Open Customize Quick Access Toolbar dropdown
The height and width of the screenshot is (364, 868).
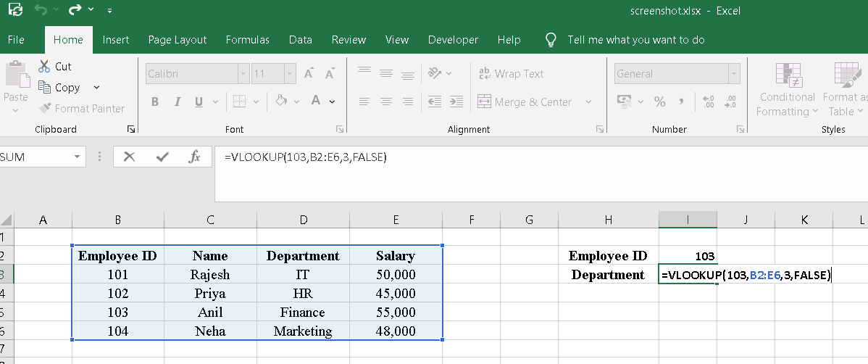[109, 11]
